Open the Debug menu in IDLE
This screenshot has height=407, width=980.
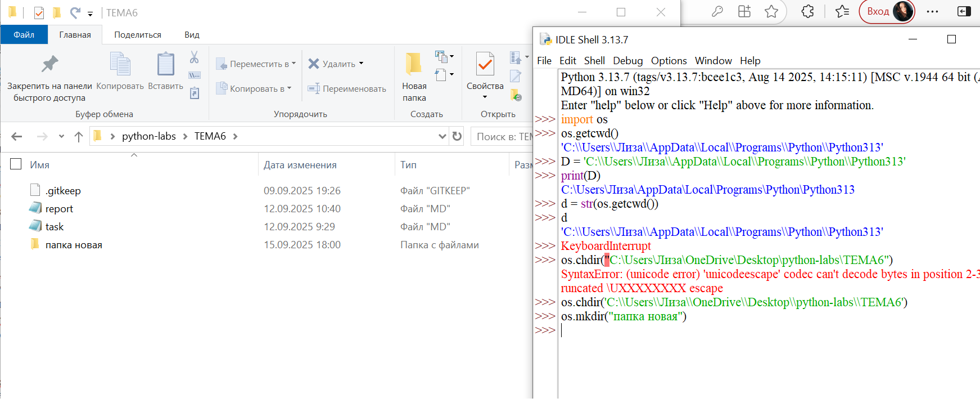pyautogui.click(x=627, y=61)
